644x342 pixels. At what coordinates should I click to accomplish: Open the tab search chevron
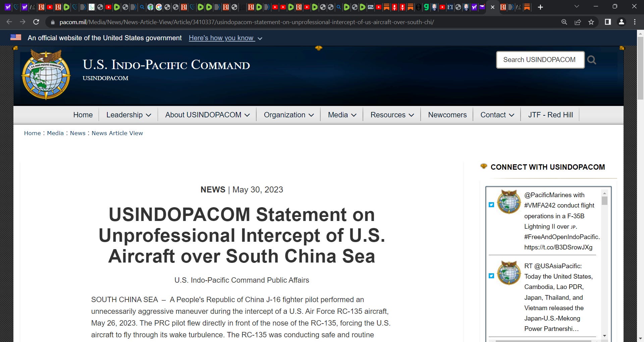point(577,6)
